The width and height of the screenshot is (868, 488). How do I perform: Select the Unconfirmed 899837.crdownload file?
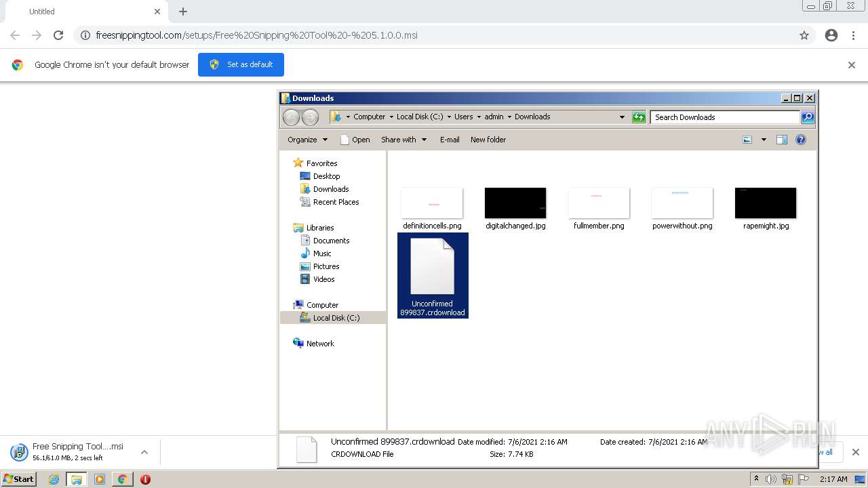pos(433,275)
